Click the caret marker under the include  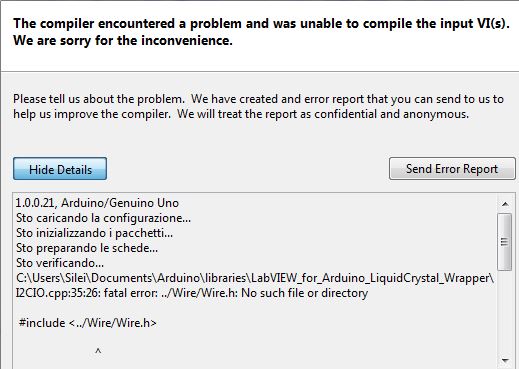pos(98,350)
